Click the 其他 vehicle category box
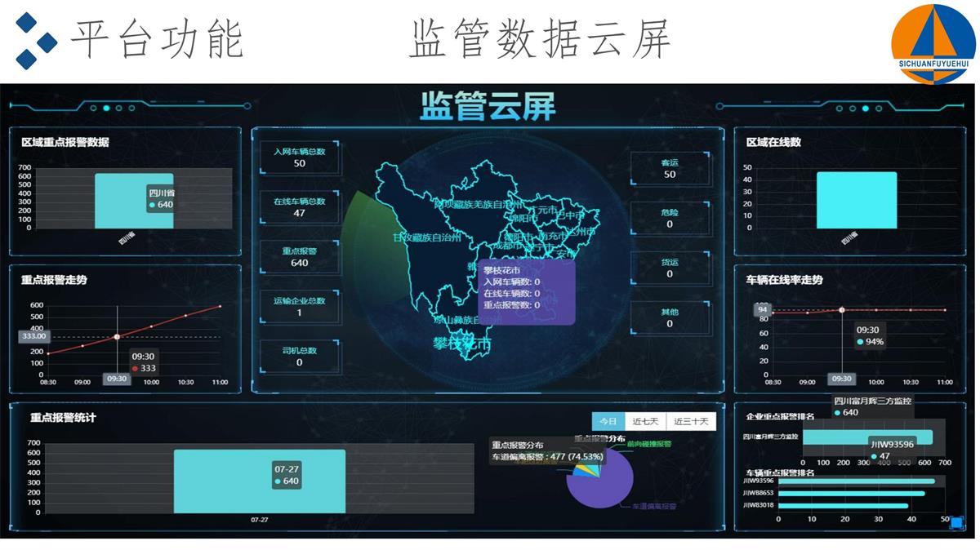The width and height of the screenshot is (980, 550). pyautogui.click(x=670, y=317)
